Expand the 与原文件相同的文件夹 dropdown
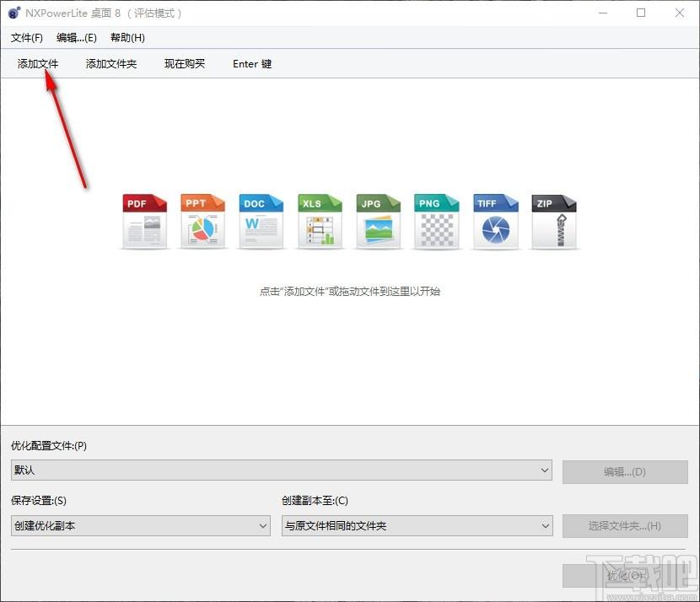The height and width of the screenshot is (602, 700). (417, 525)
